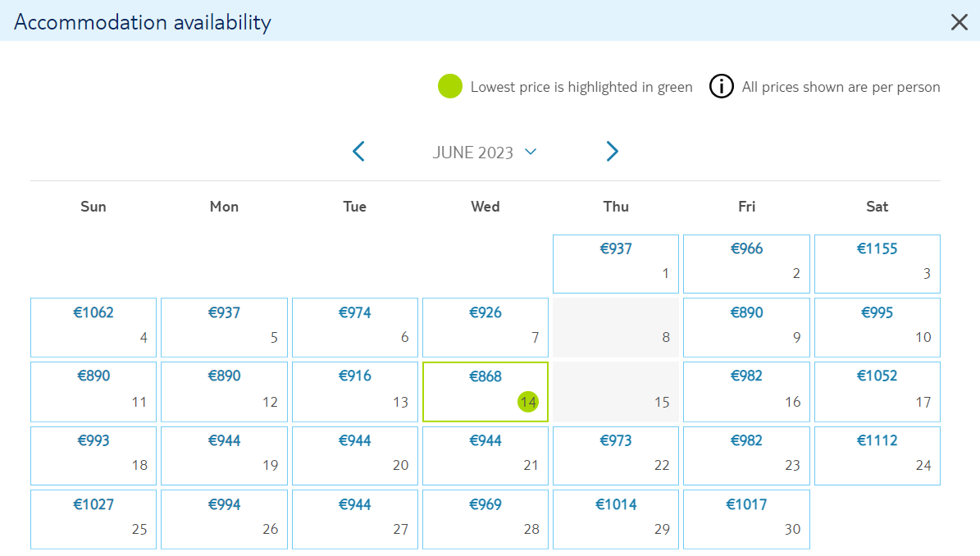
Task: Pick June 22 priced at €973
Action: point(616,455)
